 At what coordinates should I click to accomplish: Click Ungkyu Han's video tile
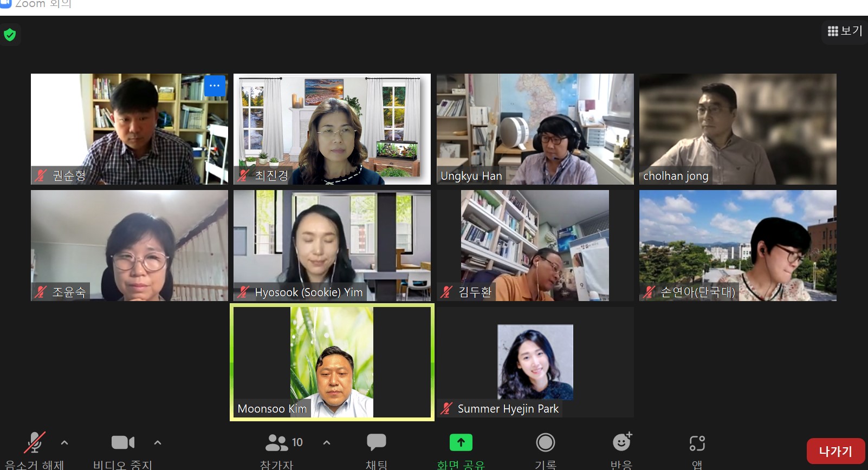[x=535, y=129]
